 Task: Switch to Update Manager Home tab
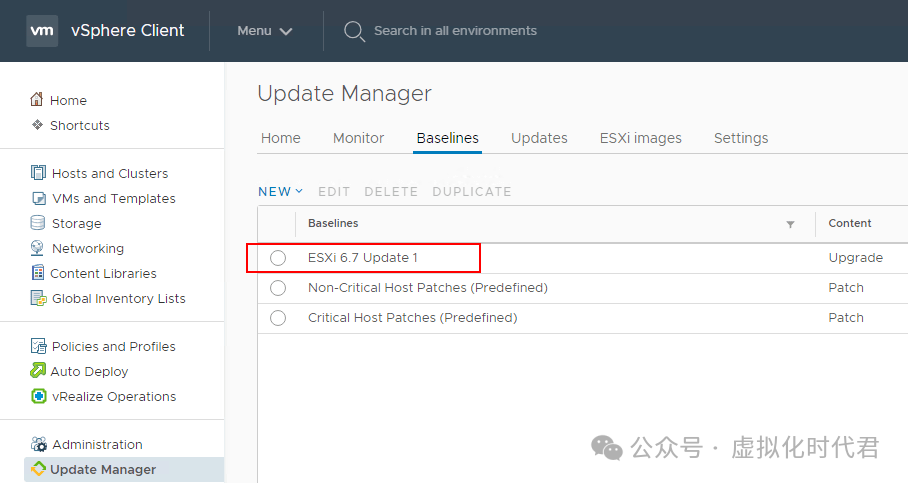(281, 138)
